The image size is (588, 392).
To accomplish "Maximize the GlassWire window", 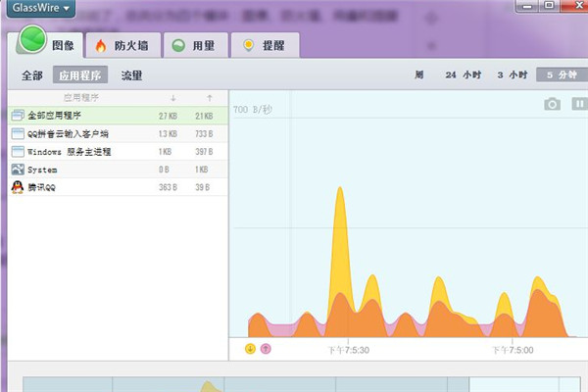I will [549, 5].
